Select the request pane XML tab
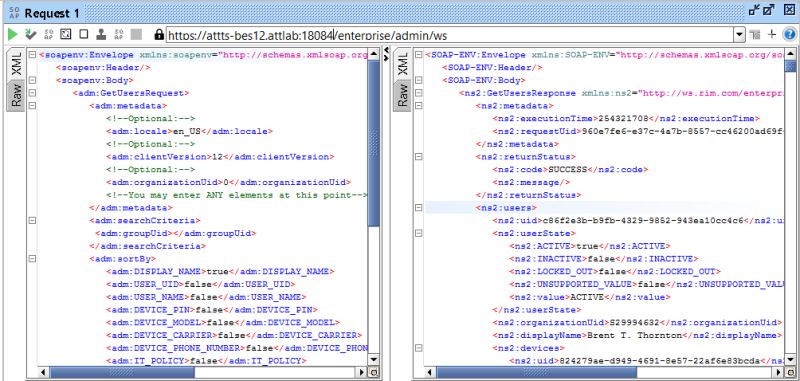This screenshot has height=381, width=800. click(16, 63)
